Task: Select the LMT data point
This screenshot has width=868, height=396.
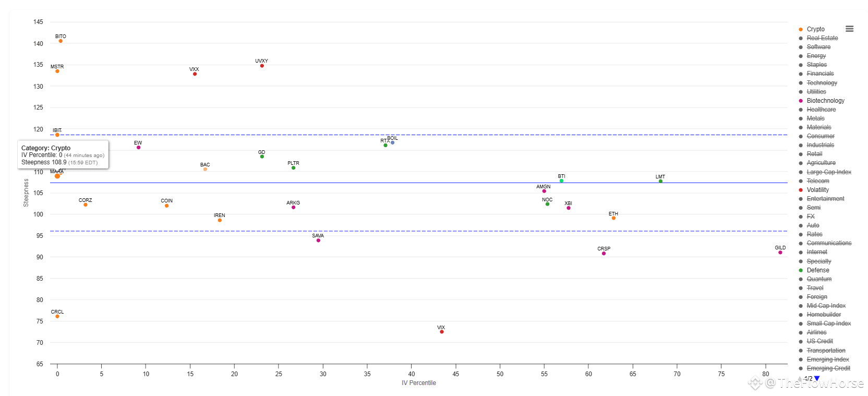Action: [x=660, y=181]
